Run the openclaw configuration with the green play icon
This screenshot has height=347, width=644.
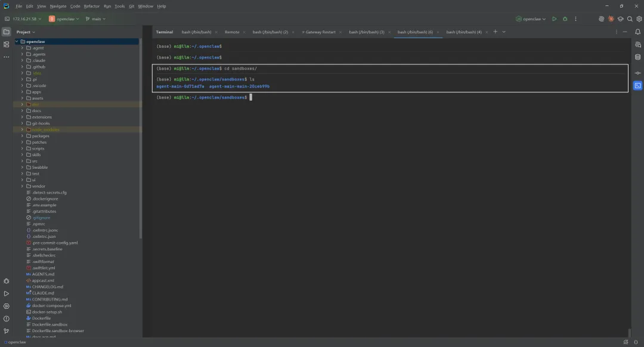[x=554, y=19]
